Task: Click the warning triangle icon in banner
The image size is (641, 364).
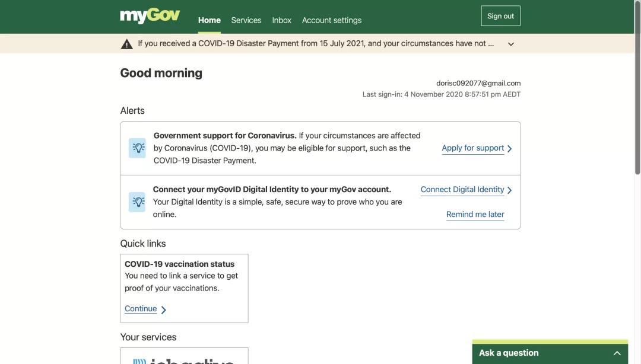Action: point(127,44)
